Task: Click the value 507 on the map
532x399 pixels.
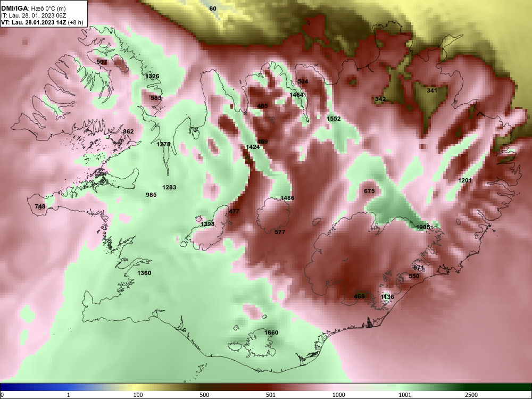Action: 102,62
